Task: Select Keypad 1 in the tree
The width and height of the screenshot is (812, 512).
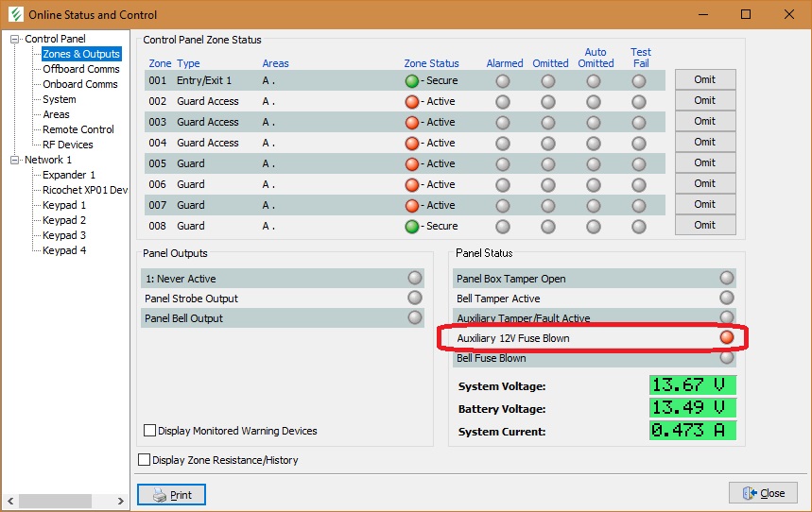Action: coord(64,205)
